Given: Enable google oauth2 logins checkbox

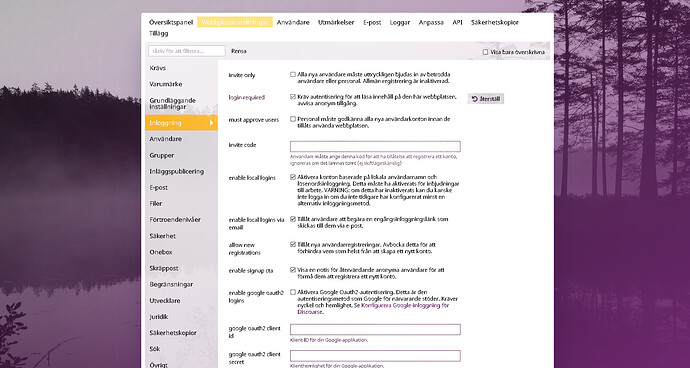Looking at the screenshot, I should coord(293,292).
